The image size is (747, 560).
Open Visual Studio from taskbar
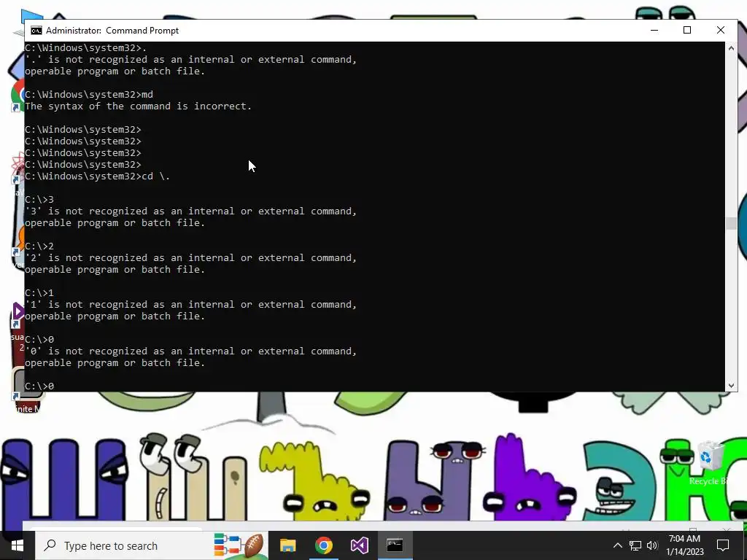[x=359, y=545]
